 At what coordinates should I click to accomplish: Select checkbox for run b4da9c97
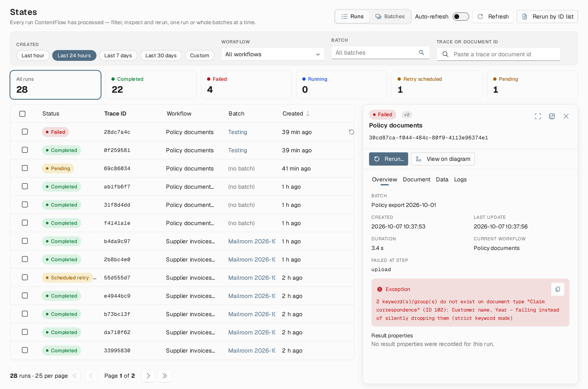tap(25, 241)
